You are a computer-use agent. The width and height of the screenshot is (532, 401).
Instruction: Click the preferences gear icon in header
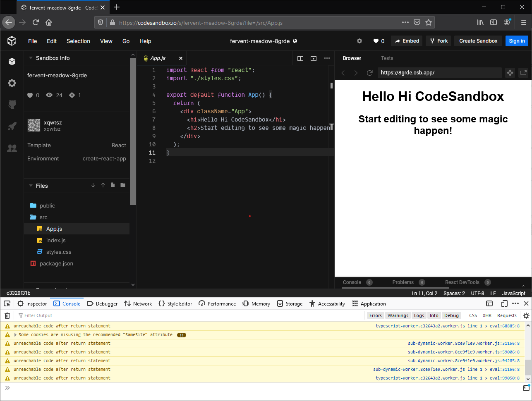[x=359, y=41]
